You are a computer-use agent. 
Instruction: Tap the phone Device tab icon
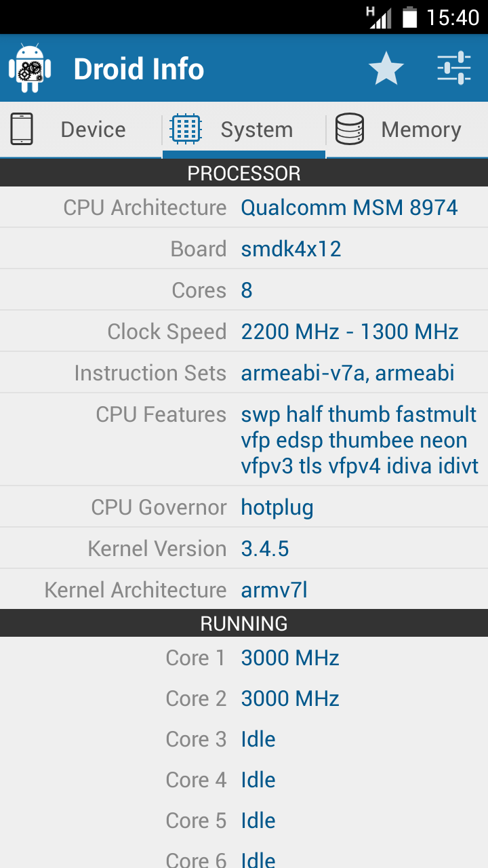pyautogui.click(x=22, y=130)
